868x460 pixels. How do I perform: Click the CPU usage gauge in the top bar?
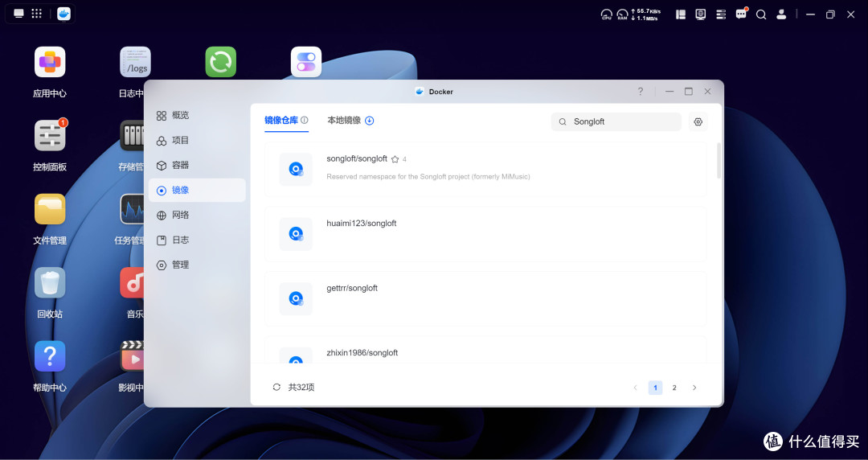[607, 14]
